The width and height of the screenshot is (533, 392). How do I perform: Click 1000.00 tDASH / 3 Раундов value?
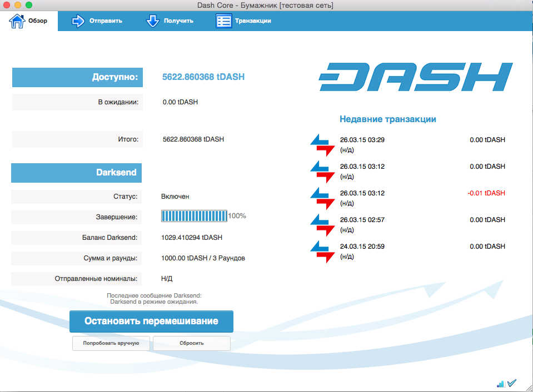(x=203, y=258)
